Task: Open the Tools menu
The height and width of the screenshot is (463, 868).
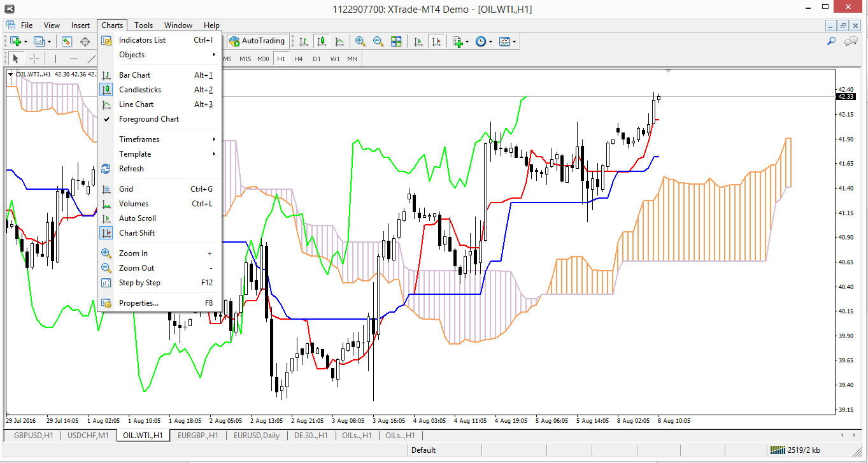Action: tap(143, 25)
